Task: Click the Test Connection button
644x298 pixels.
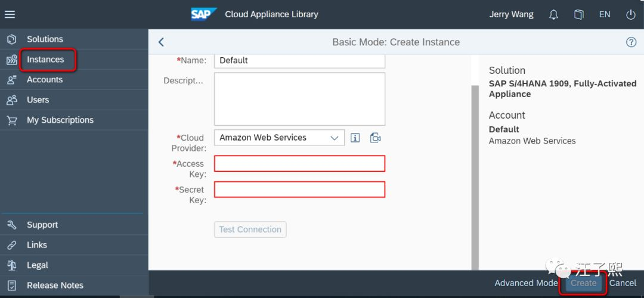Action: coord(250,229)
